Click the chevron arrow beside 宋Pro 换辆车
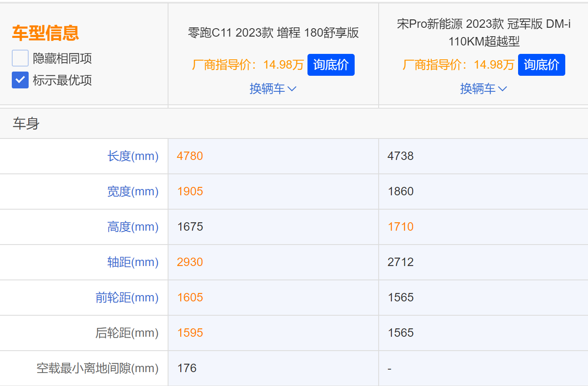Viewport: 588px width, 386px height. pos(502,89)
